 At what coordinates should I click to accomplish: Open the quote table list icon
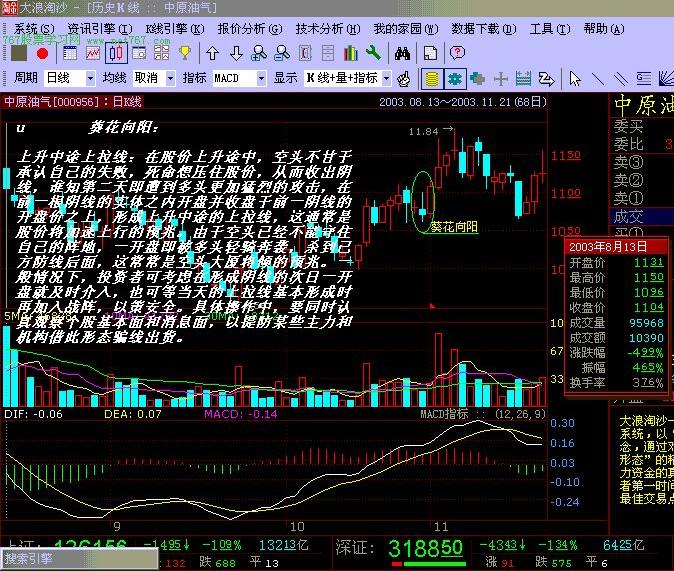pyautogui.click(x=70, y=53)
